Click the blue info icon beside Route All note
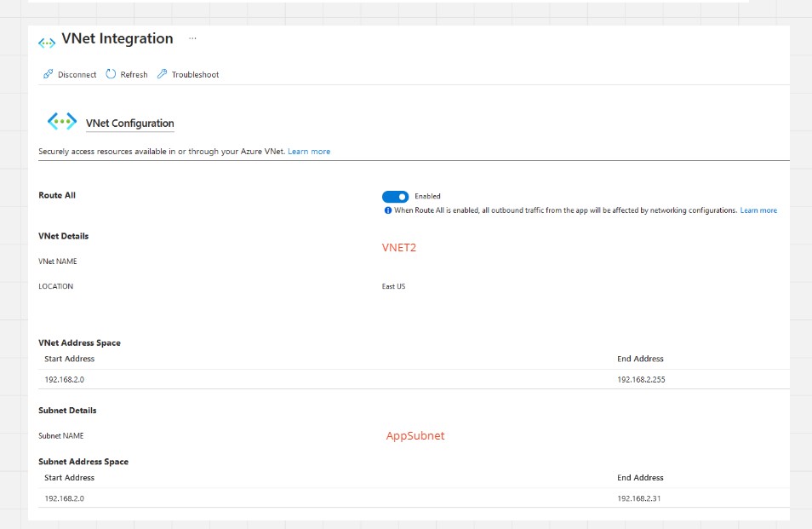Viewport: 812px width, 529px height. 387,210
